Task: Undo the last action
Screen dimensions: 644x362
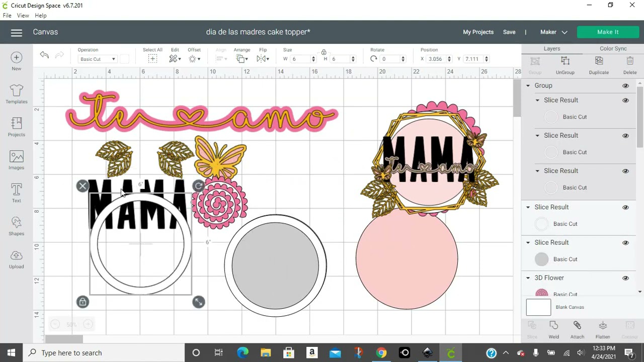Action: point(44,55)
